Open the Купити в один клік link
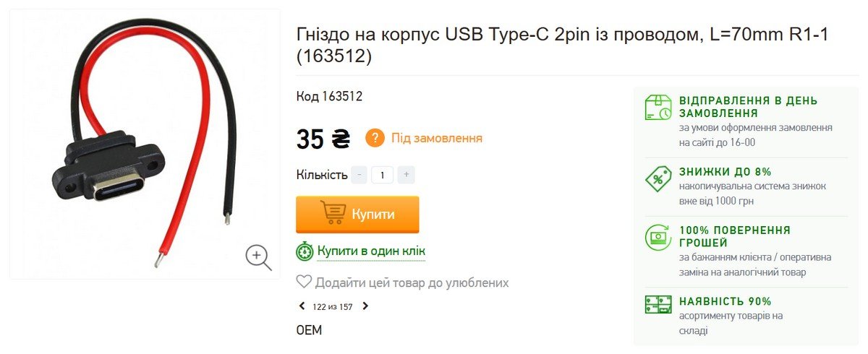Viewport: 868px width, 354px height. tap(370, 251)
